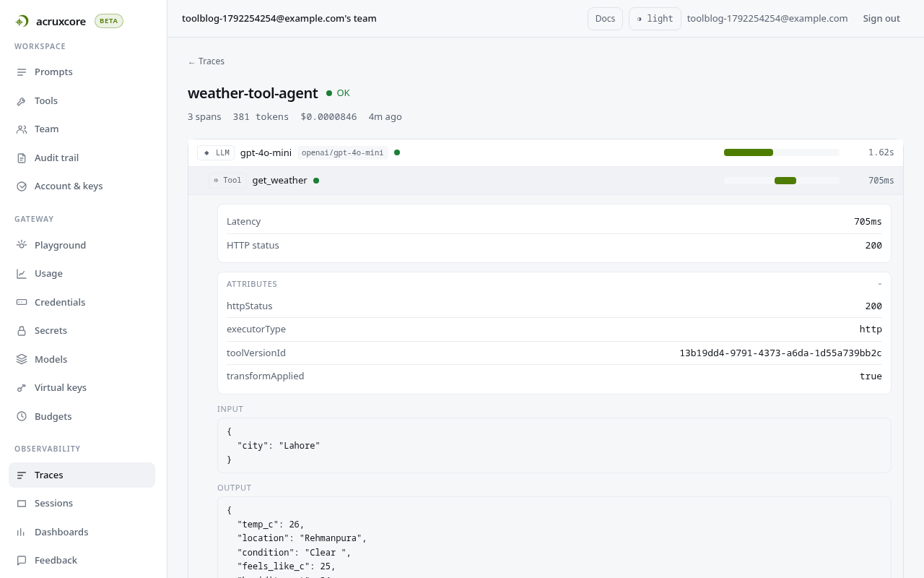Screen dimensions: 924x578
Task: Click the Credentials card icon
Action: click(x=22, y=303)
